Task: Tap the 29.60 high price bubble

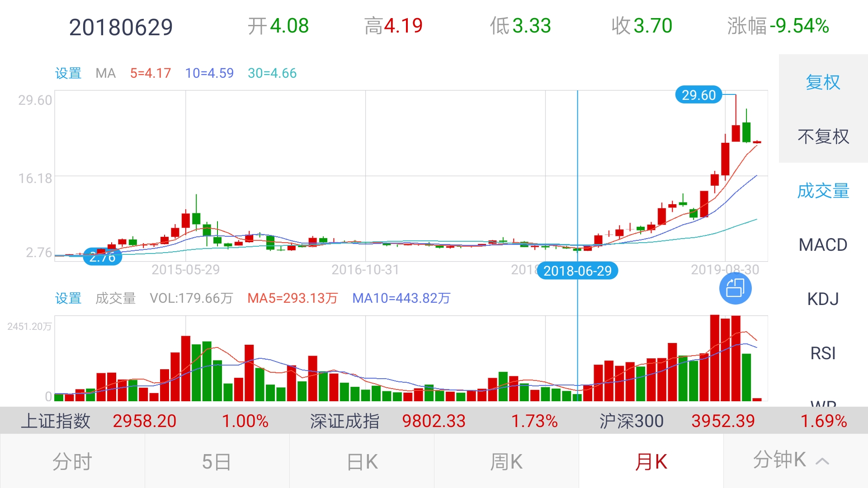Action: [x=698, y=95]
